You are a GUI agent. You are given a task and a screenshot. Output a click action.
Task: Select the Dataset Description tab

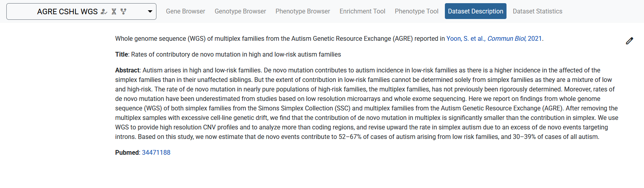[x=475, y=11]
